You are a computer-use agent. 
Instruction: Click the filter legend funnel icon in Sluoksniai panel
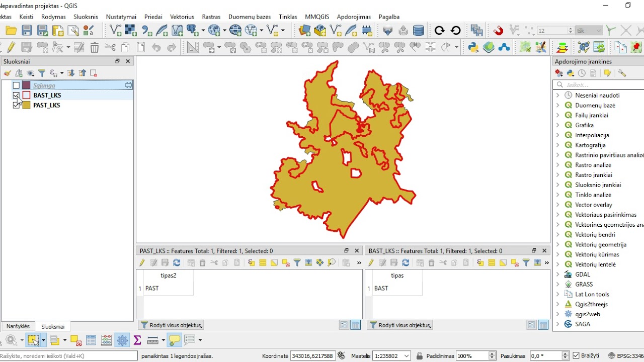[42, 73]
